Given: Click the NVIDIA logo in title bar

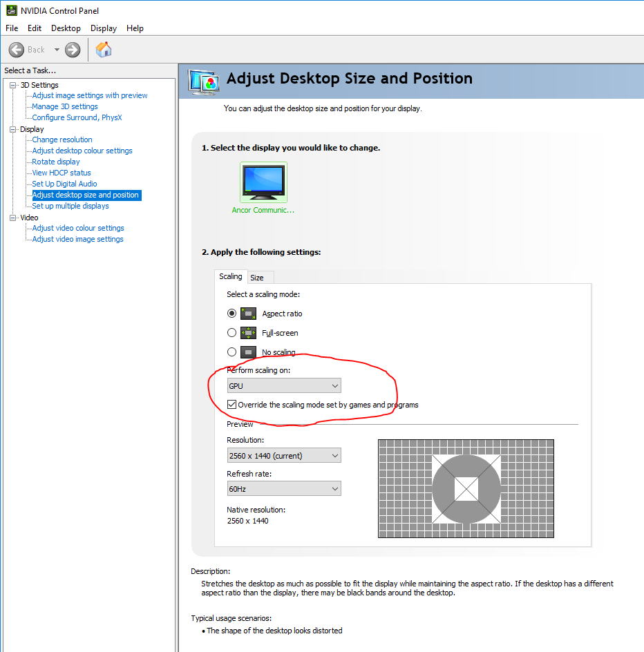Looking at the screenshot, I should coord(12,10).
